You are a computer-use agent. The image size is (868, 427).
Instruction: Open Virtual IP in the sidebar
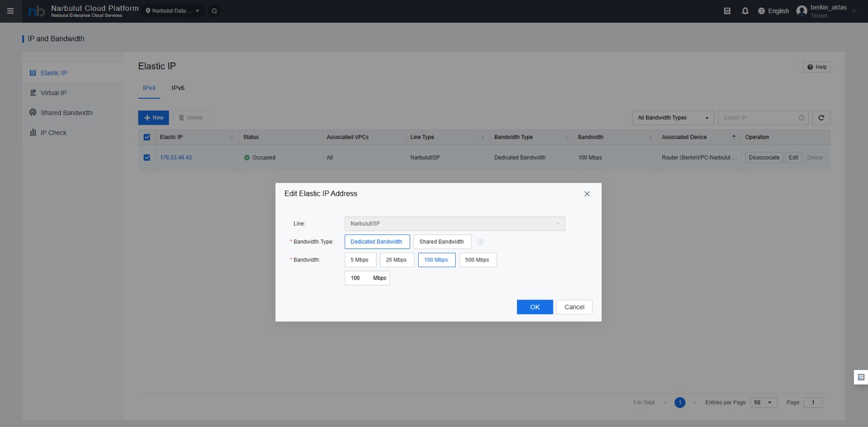tap(53, 93)
